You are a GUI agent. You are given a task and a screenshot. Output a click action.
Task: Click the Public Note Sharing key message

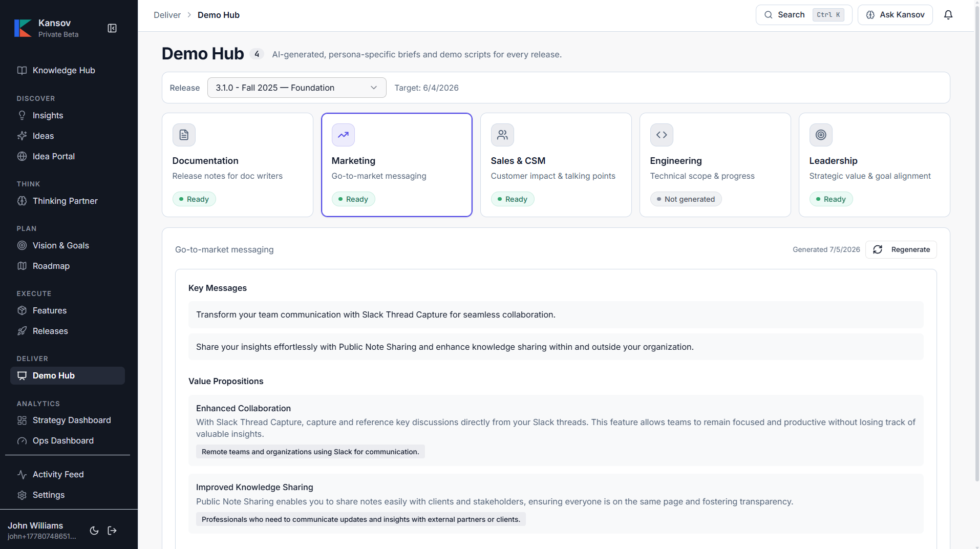(x=556, y=347)
